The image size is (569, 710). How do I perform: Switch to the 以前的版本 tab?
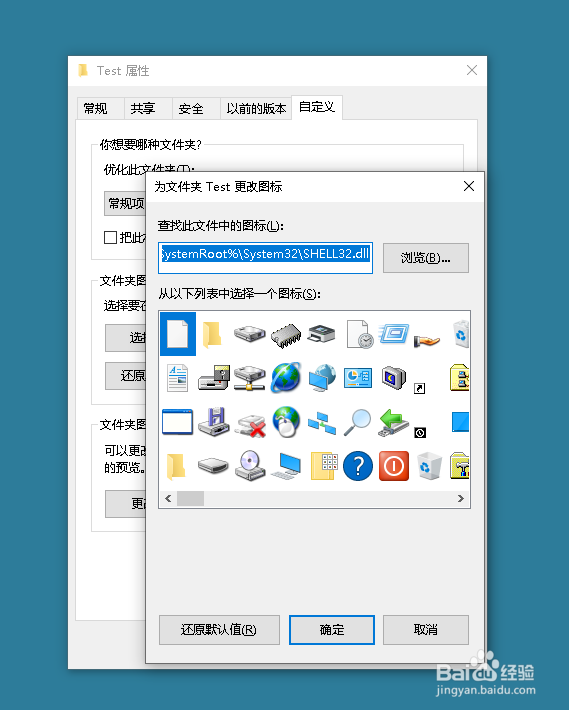pyautogui.click(x=256, y=108)
